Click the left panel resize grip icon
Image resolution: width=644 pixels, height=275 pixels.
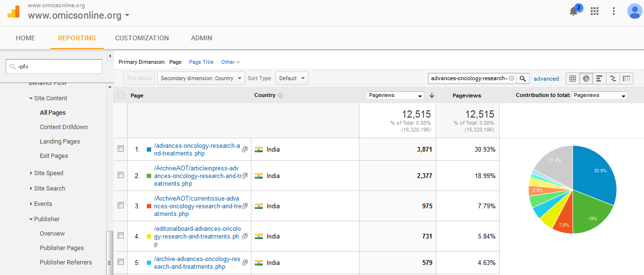(x=110, y=263)
